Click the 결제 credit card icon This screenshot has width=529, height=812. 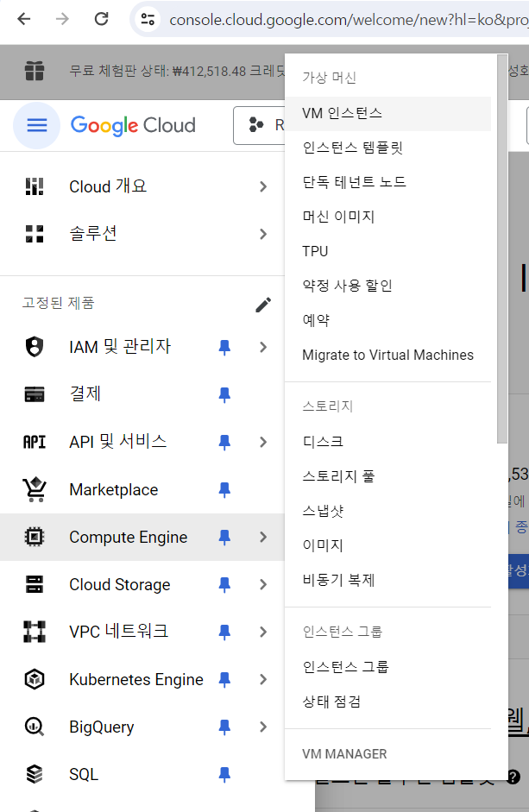coord(35,394)
